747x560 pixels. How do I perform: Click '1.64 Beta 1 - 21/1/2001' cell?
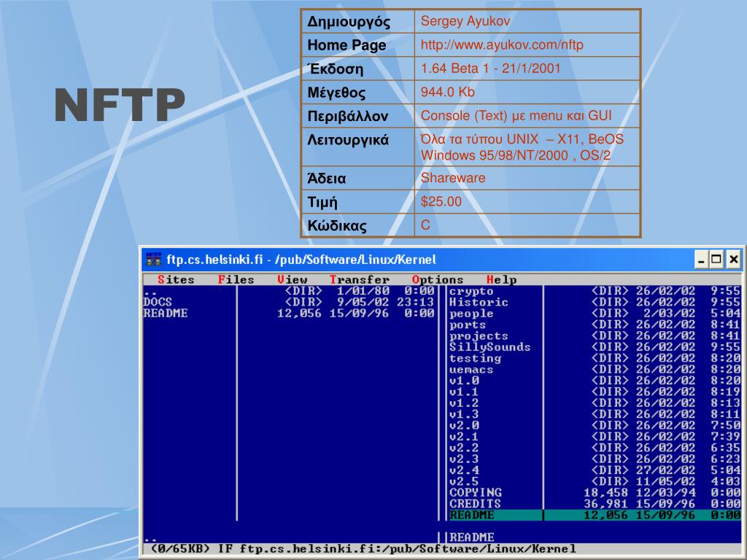point(527,69)
